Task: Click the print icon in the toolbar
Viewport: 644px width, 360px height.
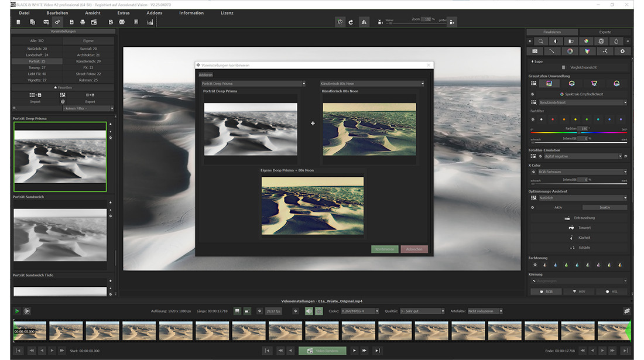Action: [x=83, y=22]
